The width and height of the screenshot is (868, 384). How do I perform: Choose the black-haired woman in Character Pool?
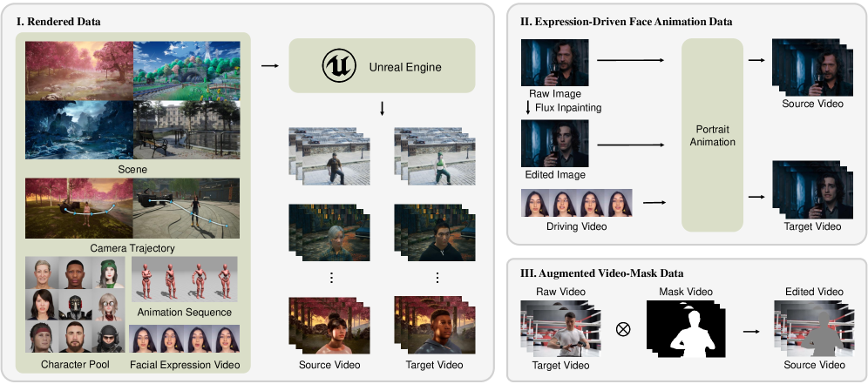pyautogui.click(x=42, y=306)
